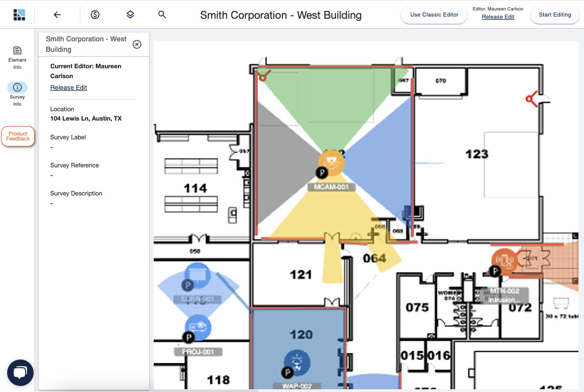Viewport: 584px width, 392px height.
Task: Click the P badge on MCAM-001
Action: tap(322, 172)
